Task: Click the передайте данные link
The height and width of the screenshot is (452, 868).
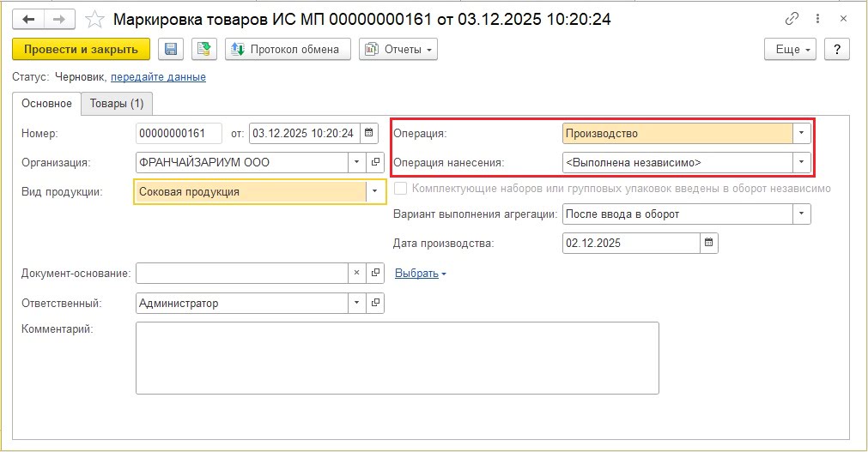Action: point(158,77)
